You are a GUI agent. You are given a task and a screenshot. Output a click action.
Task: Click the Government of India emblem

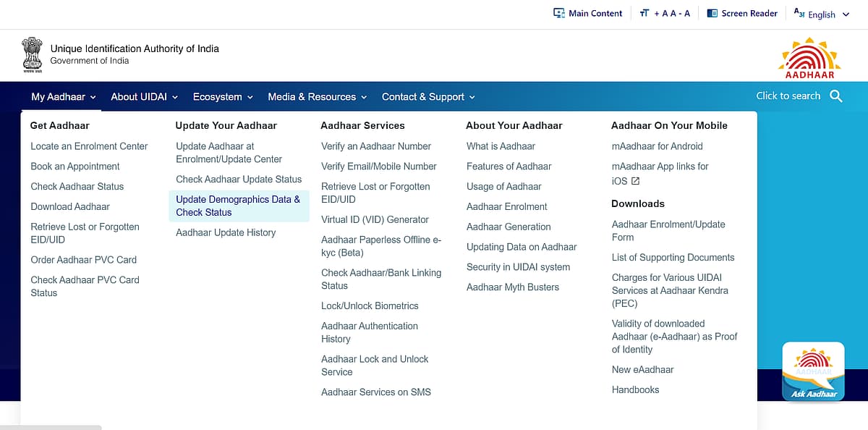[x=32, y=56]
